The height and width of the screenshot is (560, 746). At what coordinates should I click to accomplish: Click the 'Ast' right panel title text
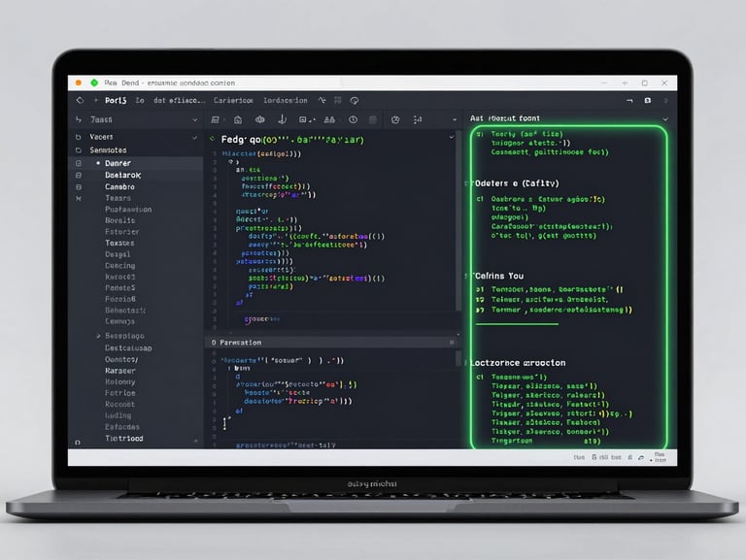[x=505, y=118]
